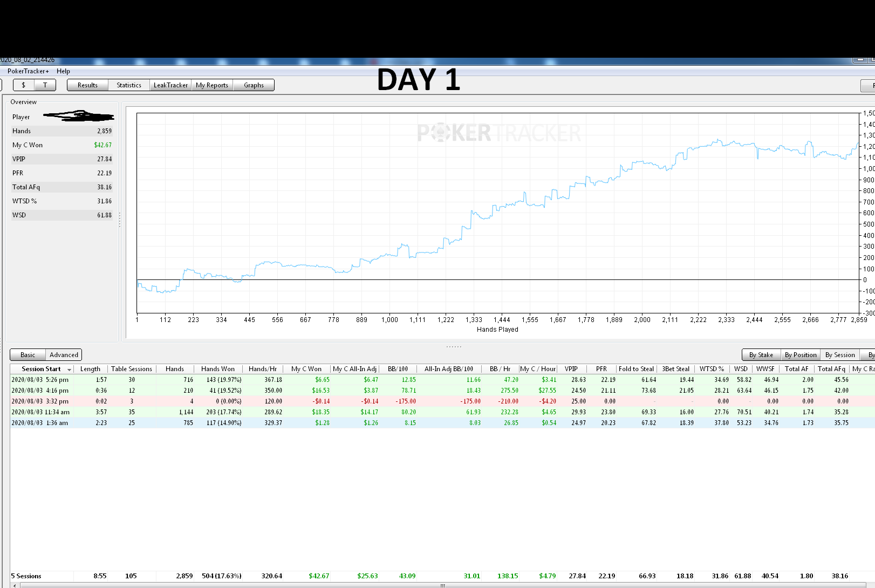Sort by WTSD % column header

click(x=712, y=369)
